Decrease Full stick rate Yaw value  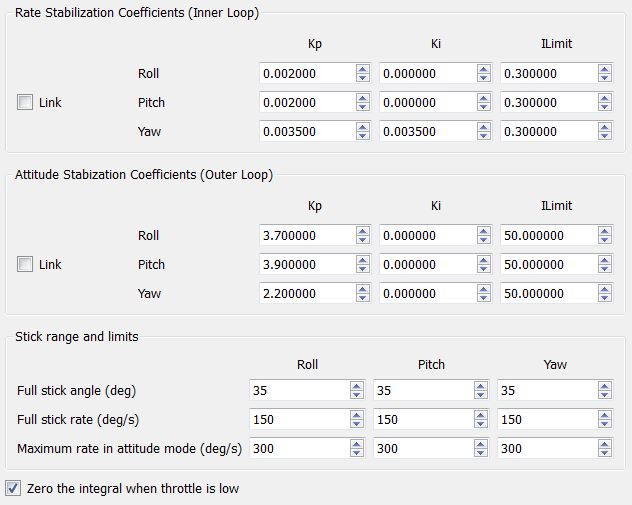pyautogui.click(x=605, y=424)
